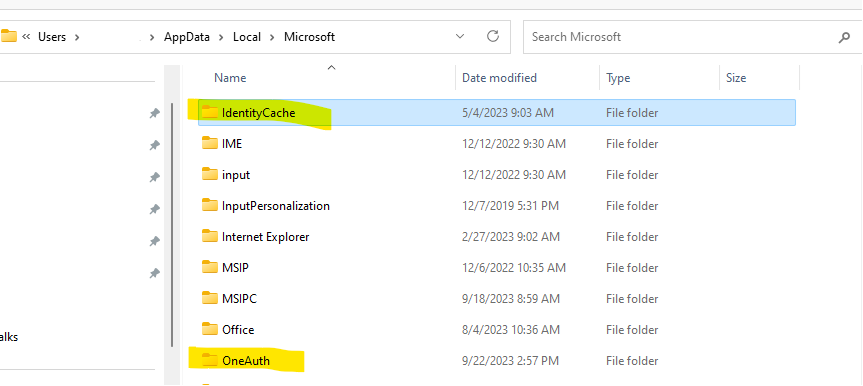
Task: Expand the address bar history dropdown
Action: tap(460, 37)
